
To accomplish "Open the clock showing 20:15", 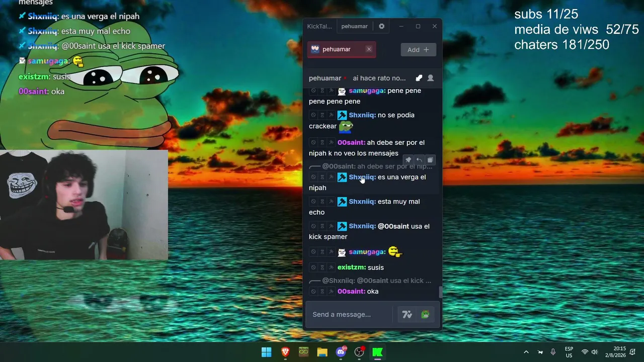I will [616, 352].
